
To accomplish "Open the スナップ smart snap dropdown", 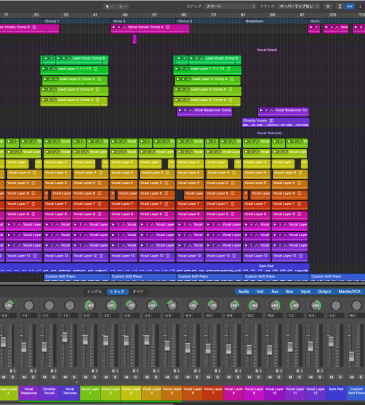I will pos(230,6).
